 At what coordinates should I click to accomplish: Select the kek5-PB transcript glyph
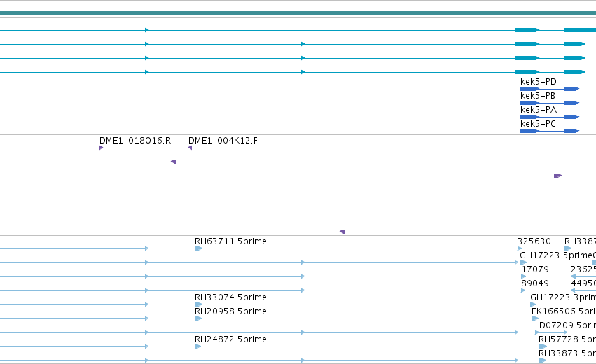pyautogui.click(x=550, y=103)
